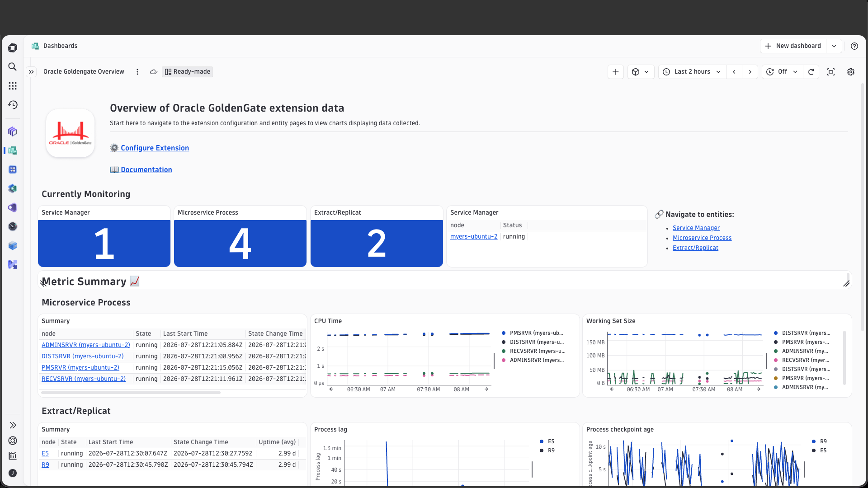This screenshot has width=868, height=488.
Task: Open ADMINSRVR (myers-ubuntu-2) node link
Action: (x=86, y=345)
